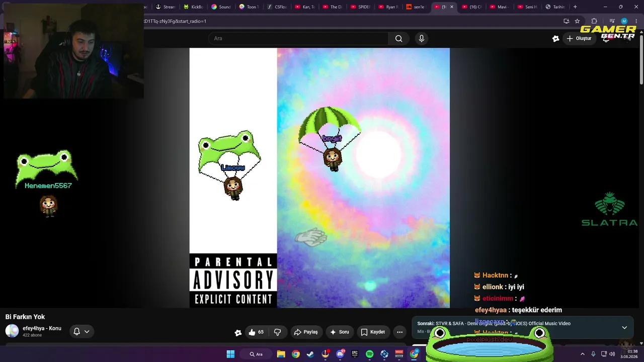Dislike the video with the thumbs-down button
Image resolution: width=644 pixels, height=362 pixels.
(x=277, y=332)
